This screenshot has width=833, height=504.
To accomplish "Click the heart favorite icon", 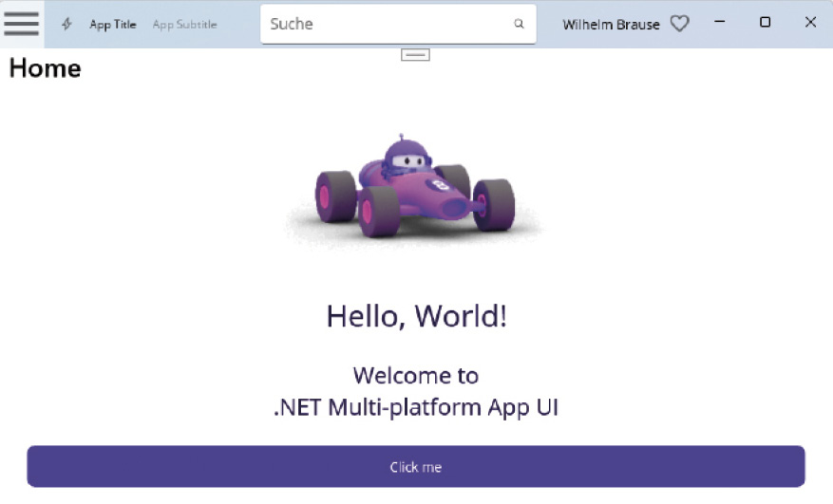I will pyautogui.click(x=679, y=24).
